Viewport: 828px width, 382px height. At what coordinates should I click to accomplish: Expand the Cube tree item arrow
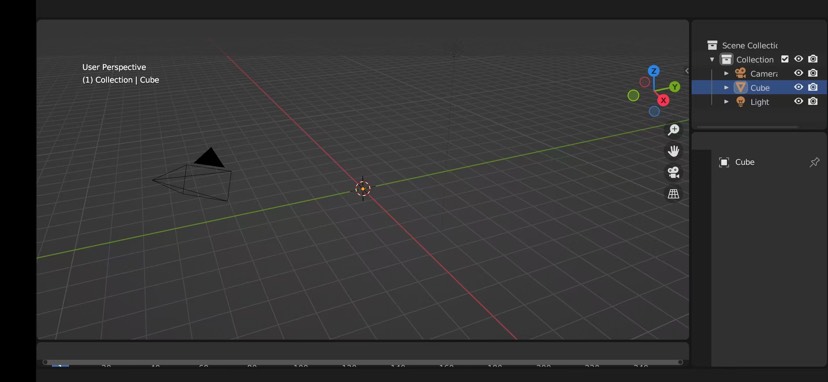coord(726,88)
